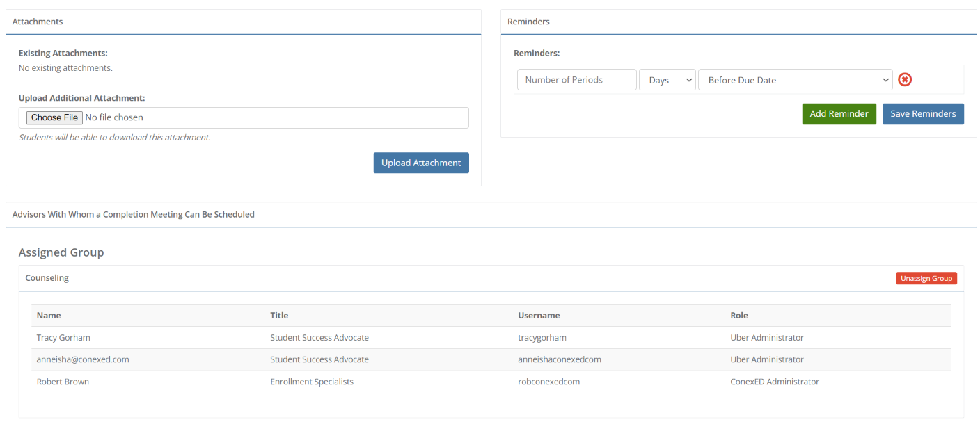Click the Number of Periods field
Screen dimensions: 980x438
(x=577, y=80)
